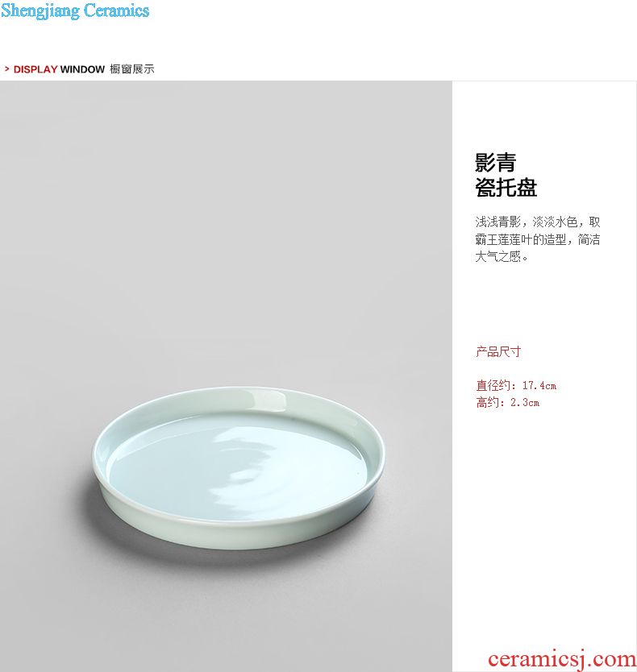Click the word WINDOW in the heading
This screenshot has height=672, width=637.
82,69
